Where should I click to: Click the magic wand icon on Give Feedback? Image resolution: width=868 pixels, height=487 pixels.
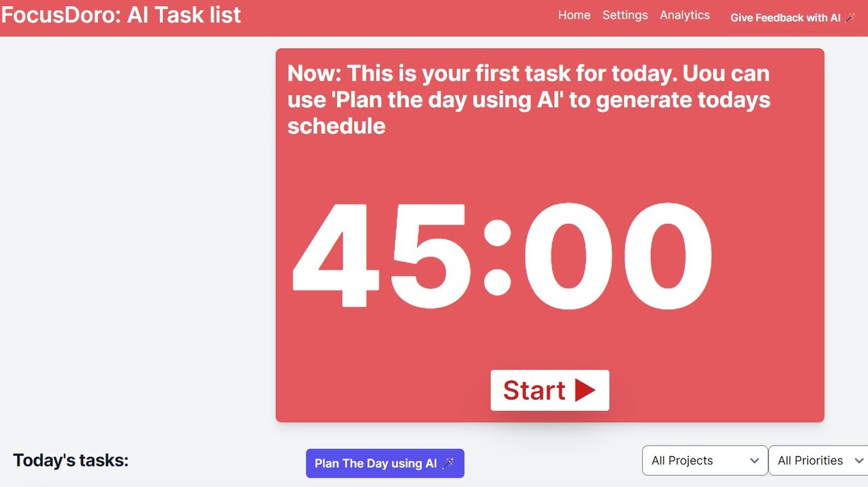tap(850, 18)
